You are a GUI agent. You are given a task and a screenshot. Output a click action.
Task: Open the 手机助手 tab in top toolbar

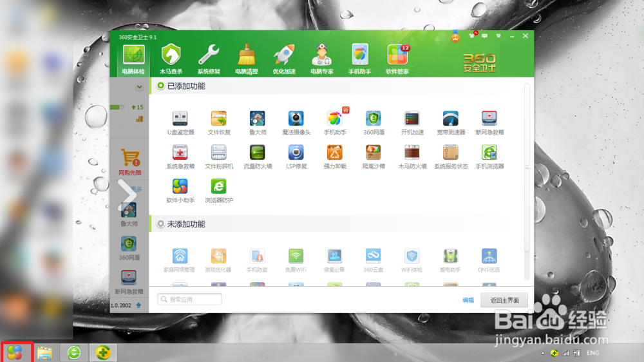click(360, 59)
